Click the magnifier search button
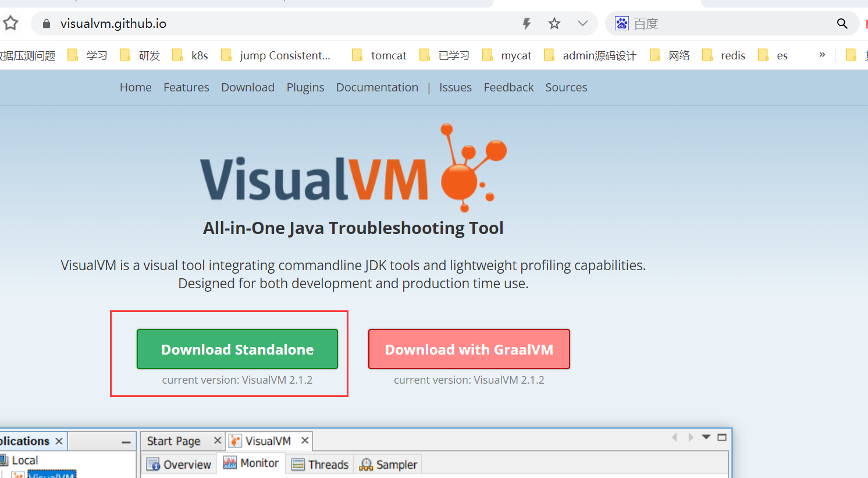 tap(842, 23)
